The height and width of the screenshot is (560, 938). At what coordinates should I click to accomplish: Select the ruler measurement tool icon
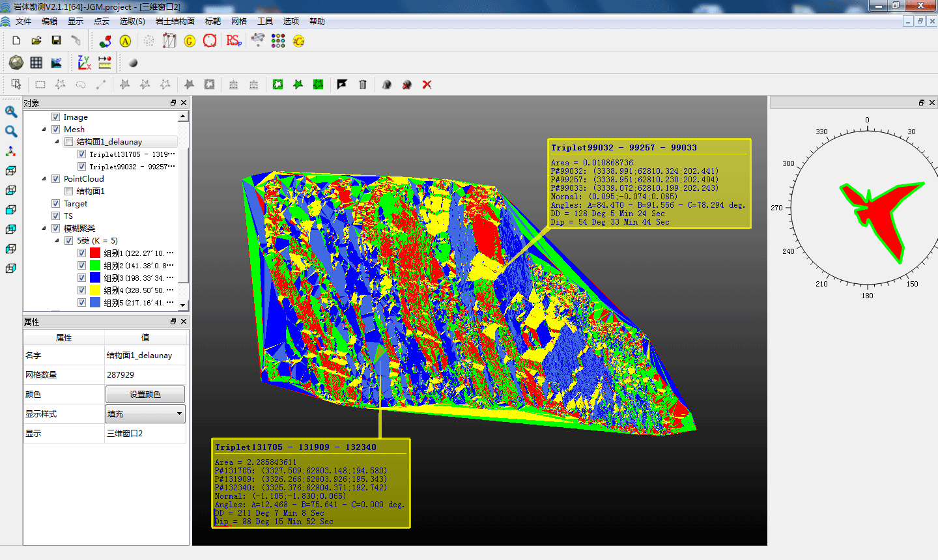(104, 63)
